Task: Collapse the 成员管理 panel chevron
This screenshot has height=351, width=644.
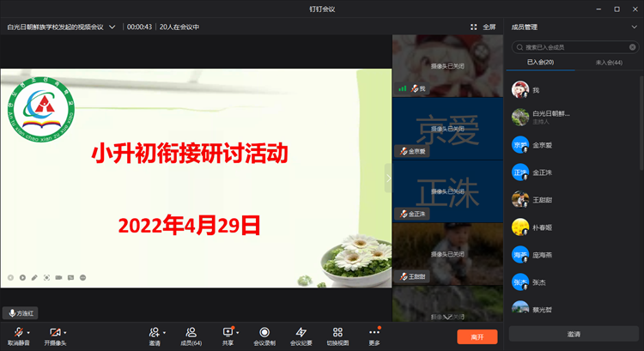Action: tap(634, 27)
